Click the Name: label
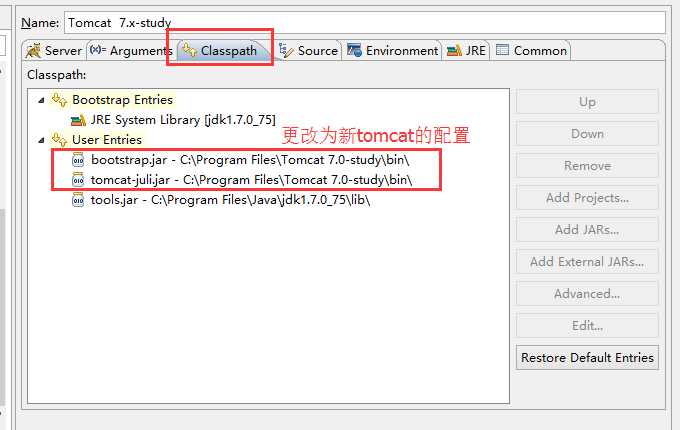This screenshot has width=680, height=430. coord(40,23)
